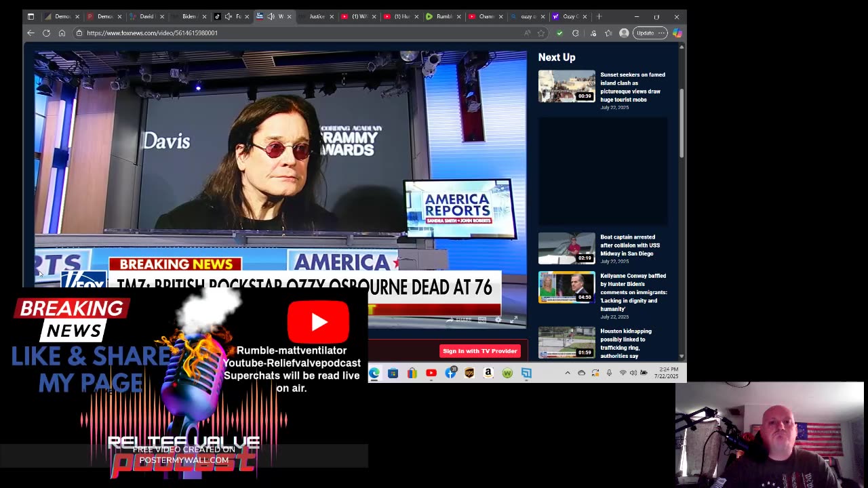
Task: Read 'Sunset seekers on famed island' headline
Action: pos(633,87)
